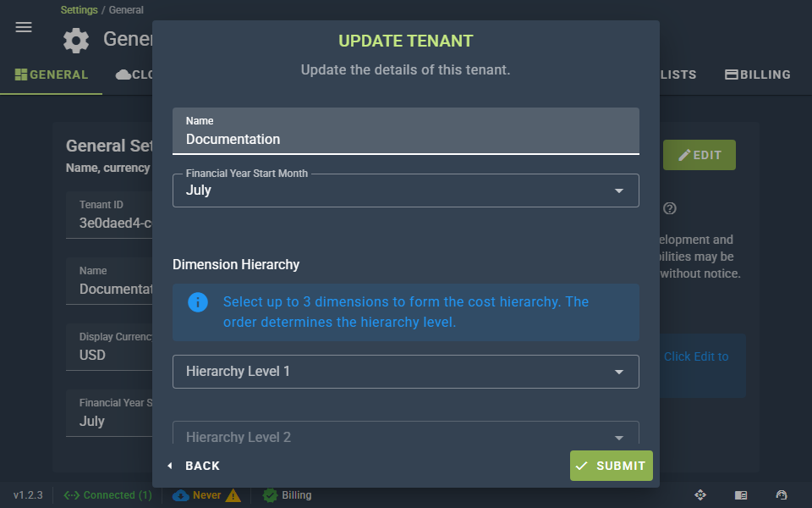Click the Name input field
The width and height of the screenshot is (812, 508).
[x=405, y=131]
